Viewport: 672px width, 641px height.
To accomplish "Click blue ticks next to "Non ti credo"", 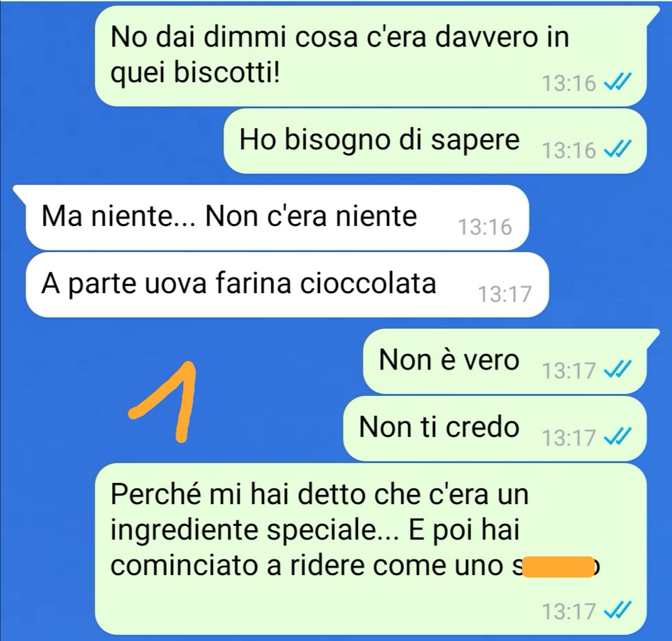I will [x=618, y=437].
